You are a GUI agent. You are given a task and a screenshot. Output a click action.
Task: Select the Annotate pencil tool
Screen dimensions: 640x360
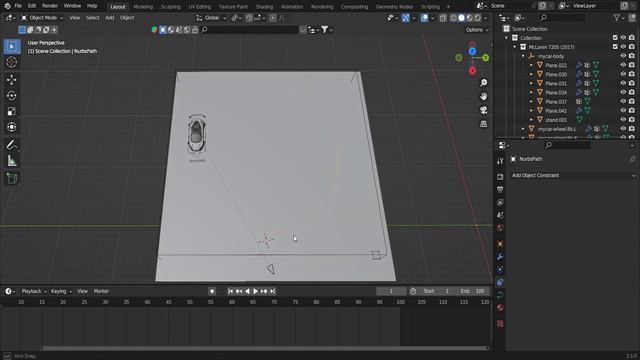[12, 145]
